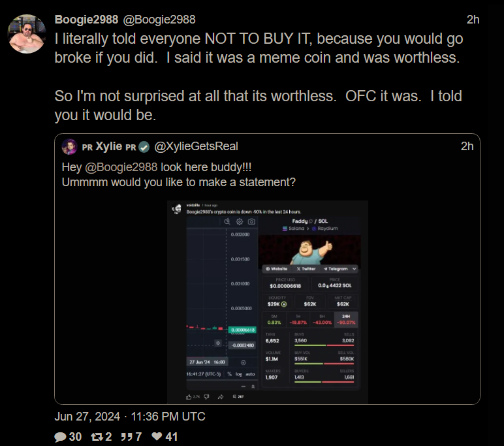Click Xylie's verified checkmark badge

coord(144,148)
